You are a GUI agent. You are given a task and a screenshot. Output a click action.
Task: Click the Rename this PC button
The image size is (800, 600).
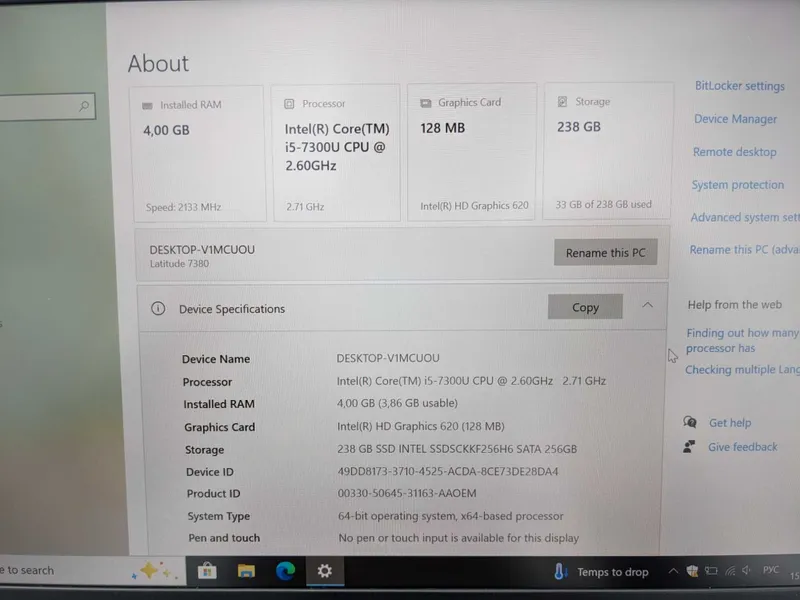pyautogui.click(x=606, y=253)
